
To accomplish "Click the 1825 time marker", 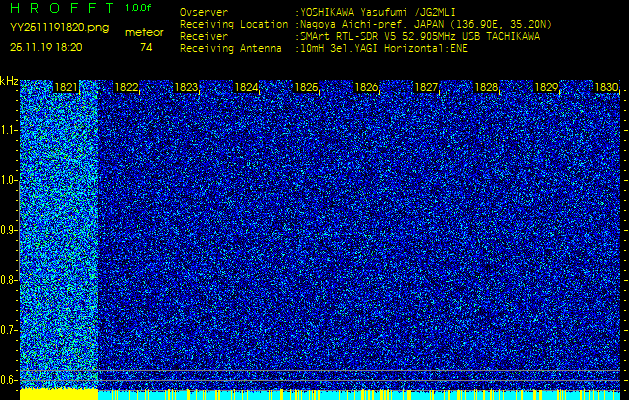I will [306, 87].
